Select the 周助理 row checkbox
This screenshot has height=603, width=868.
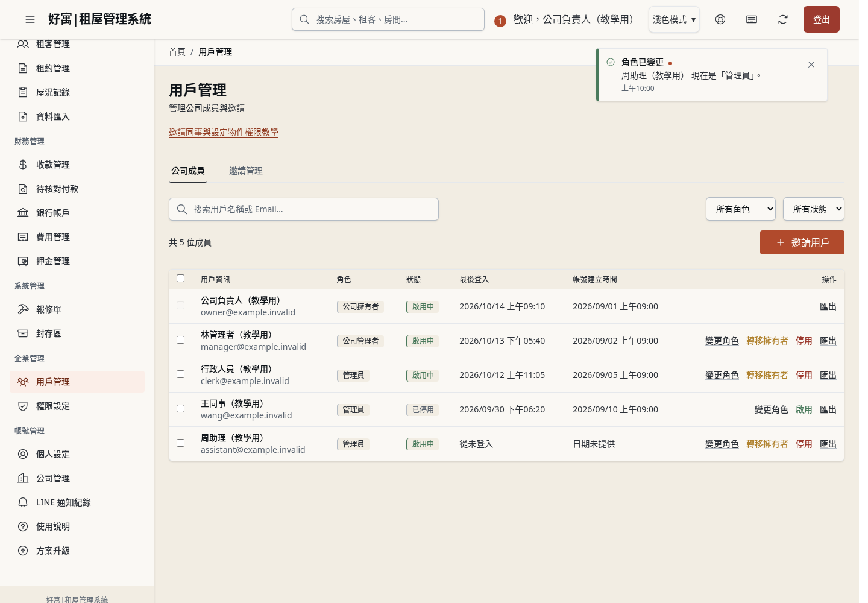[180, 443]
